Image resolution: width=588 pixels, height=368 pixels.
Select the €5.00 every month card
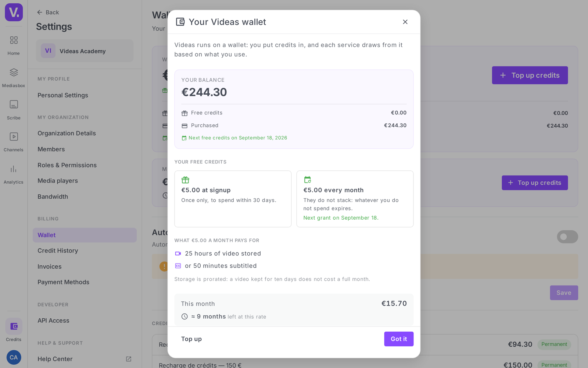click(355, 199)
